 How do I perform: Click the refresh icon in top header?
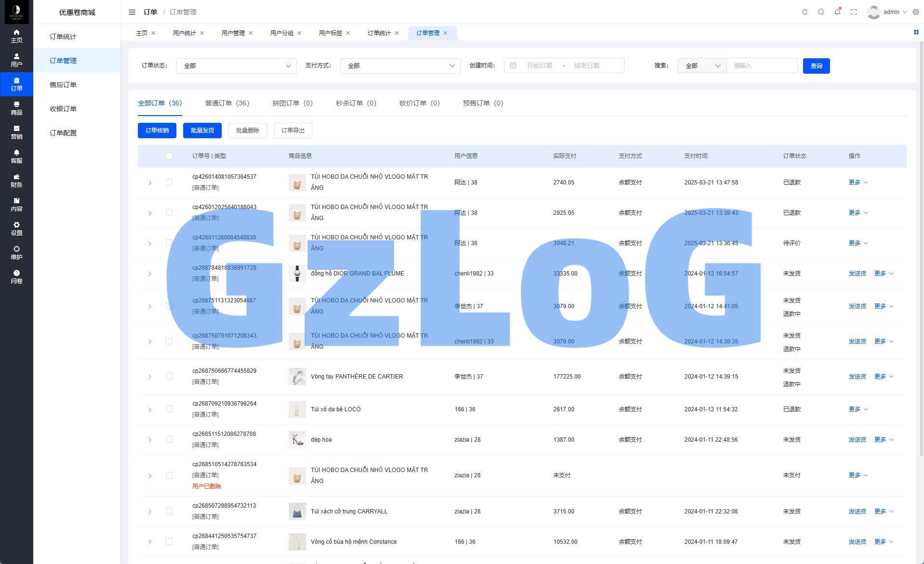coord(804,12)
